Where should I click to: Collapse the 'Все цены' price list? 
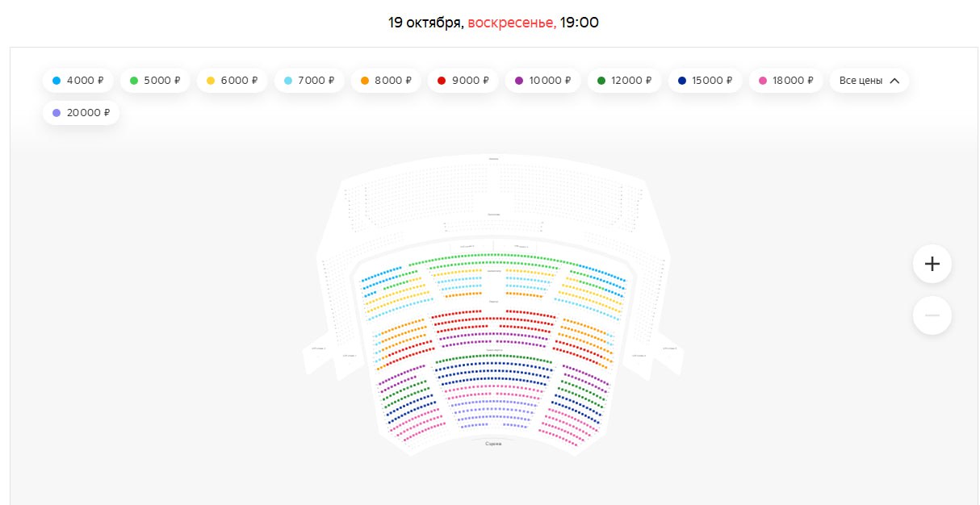869,81
